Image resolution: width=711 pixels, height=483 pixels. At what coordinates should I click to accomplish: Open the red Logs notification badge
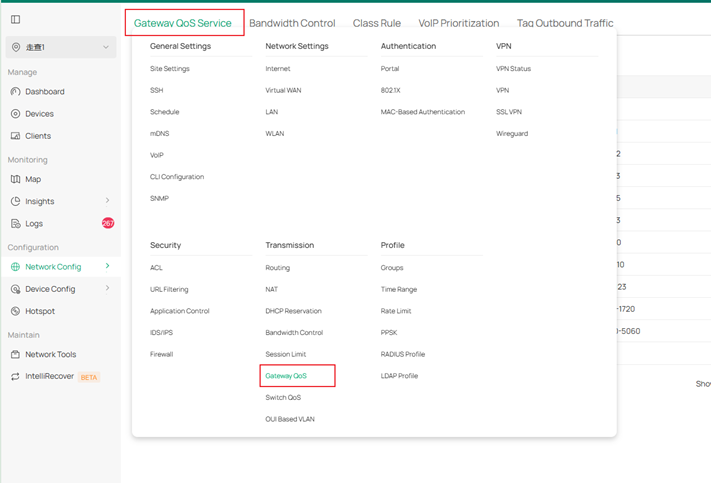click(x=108, y=223)
